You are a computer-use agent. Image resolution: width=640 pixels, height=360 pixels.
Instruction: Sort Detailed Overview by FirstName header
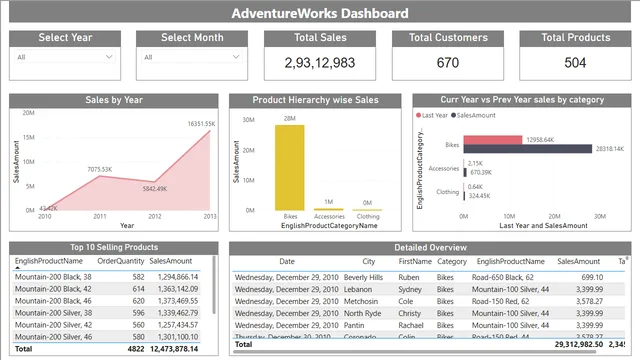coord(415,261)
